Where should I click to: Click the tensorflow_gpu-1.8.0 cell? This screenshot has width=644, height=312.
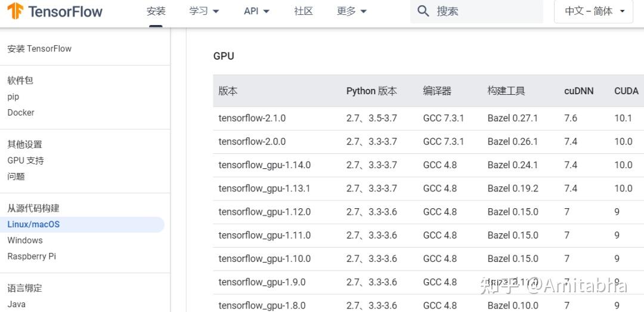(262, 306)
